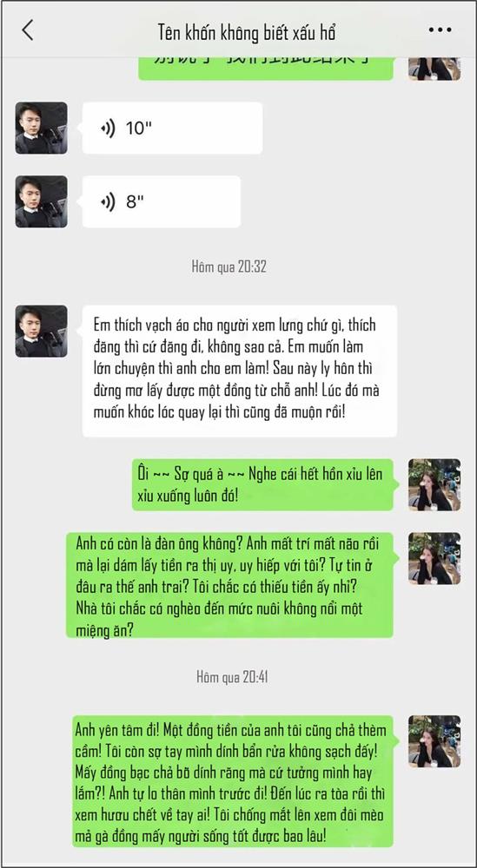Select the green message "Anh có còn là đàn ông không?"
This screenshot has height=868, width=477.
tap(230, 585)
